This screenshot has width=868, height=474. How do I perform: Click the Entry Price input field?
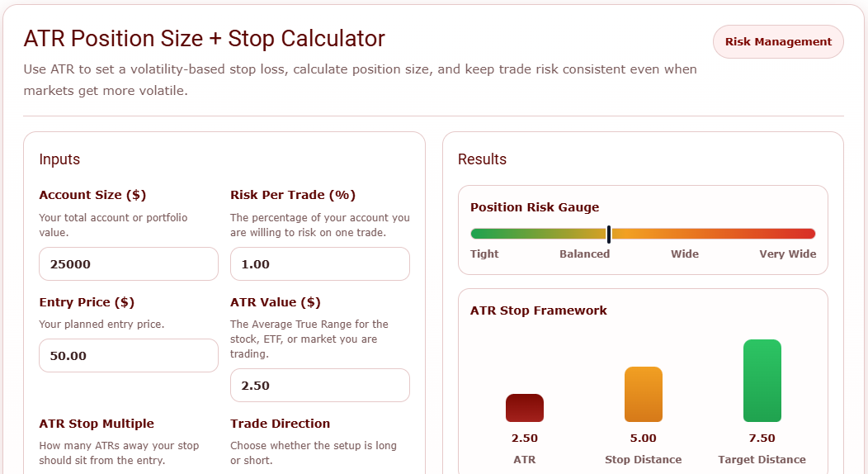tap(129, 355)
